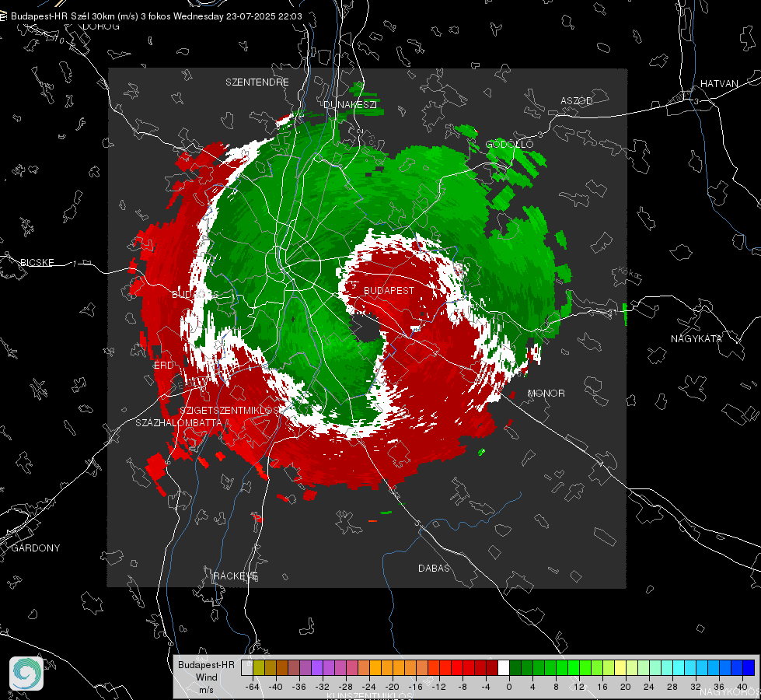Click the DABAS town label
This screenshot has height=700, width=761.
click(434, 568)
